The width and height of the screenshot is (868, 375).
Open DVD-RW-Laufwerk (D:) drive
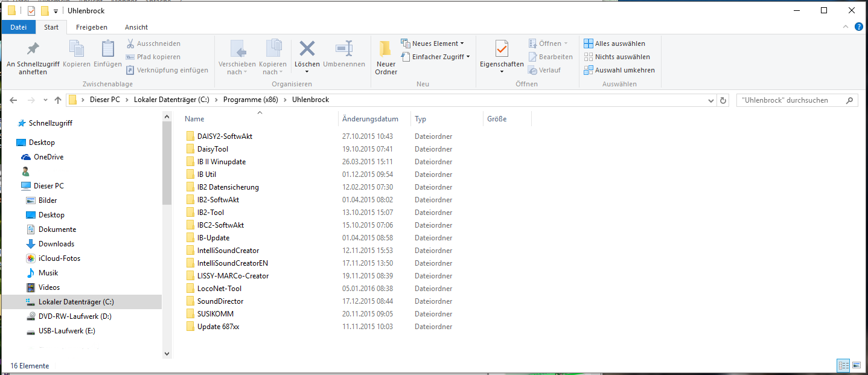click(x=69, y=316)
